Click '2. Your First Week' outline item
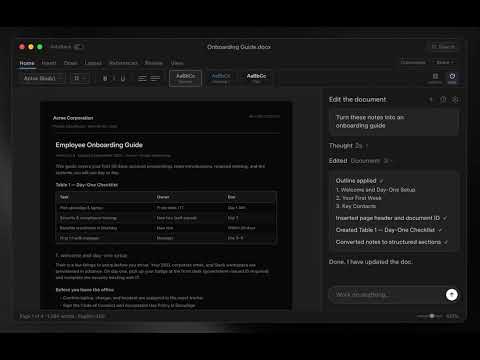Viewport: 480px width, 360px height. tap(358, 198)
